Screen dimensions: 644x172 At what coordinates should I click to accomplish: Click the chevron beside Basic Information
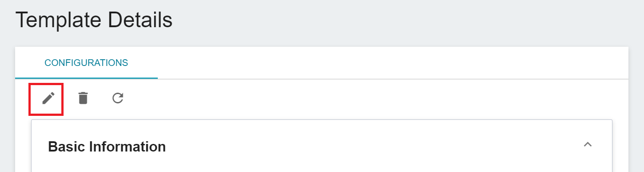coord(588,145)
